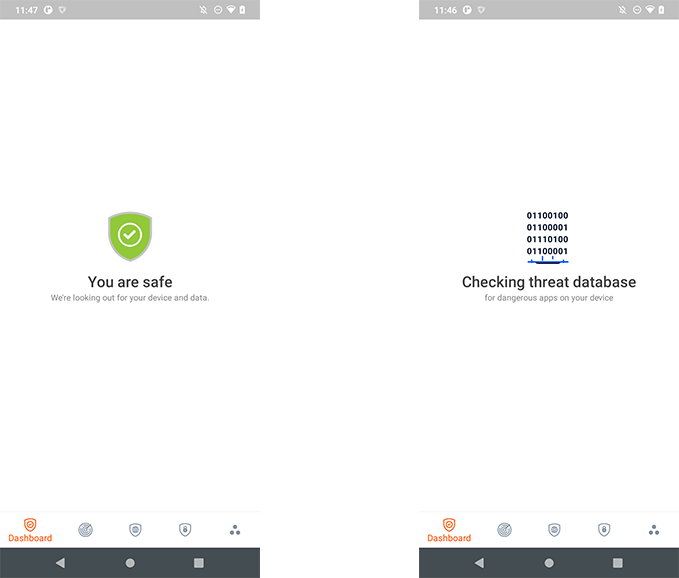This screenshot has height=578, width=679.
Task: Tap Android recents square on the 11:46 screen
Action: 618,563
